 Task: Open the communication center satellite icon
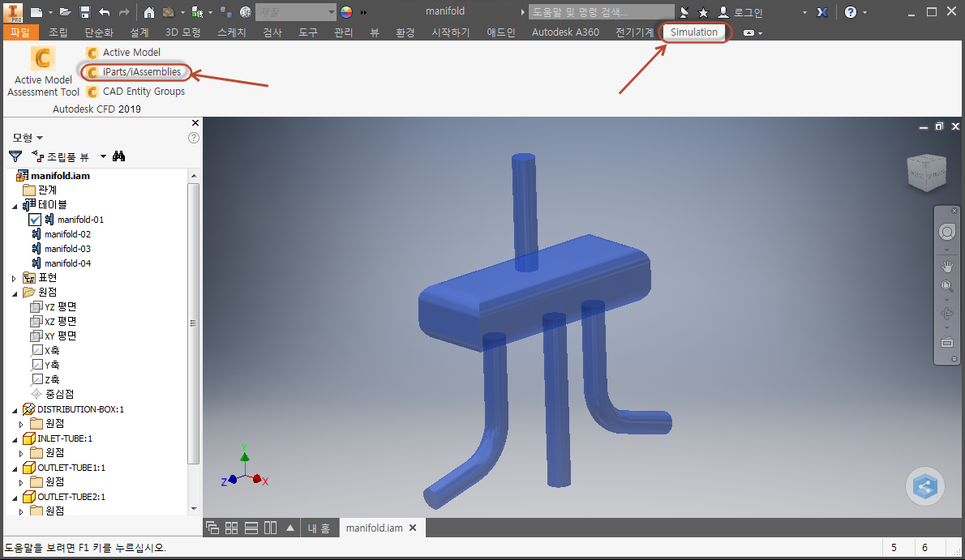pyautogui.click(x=684, y=11)
